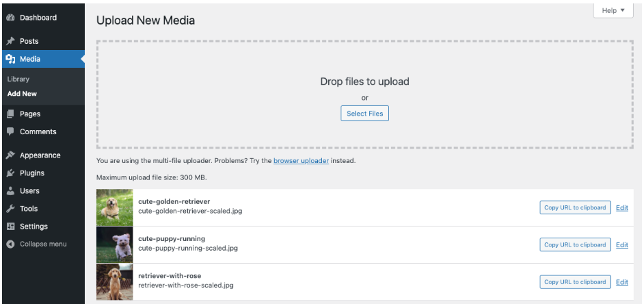Click the Dashboard gauge icon

[10, 18]
